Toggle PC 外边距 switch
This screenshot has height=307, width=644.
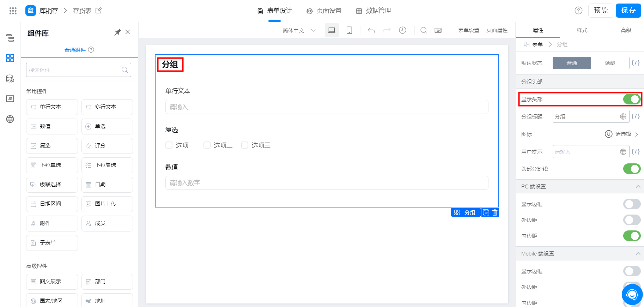pos(632,220)
